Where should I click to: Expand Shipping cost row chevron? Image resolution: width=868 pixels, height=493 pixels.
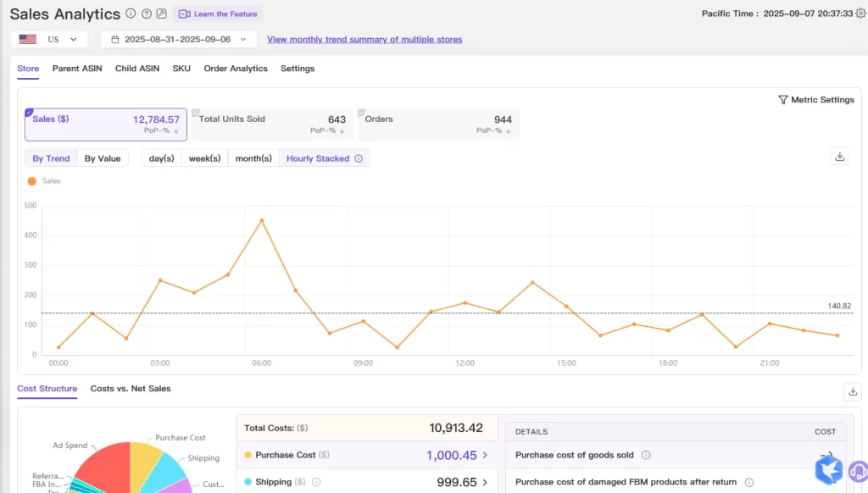[x=486, y=482]
